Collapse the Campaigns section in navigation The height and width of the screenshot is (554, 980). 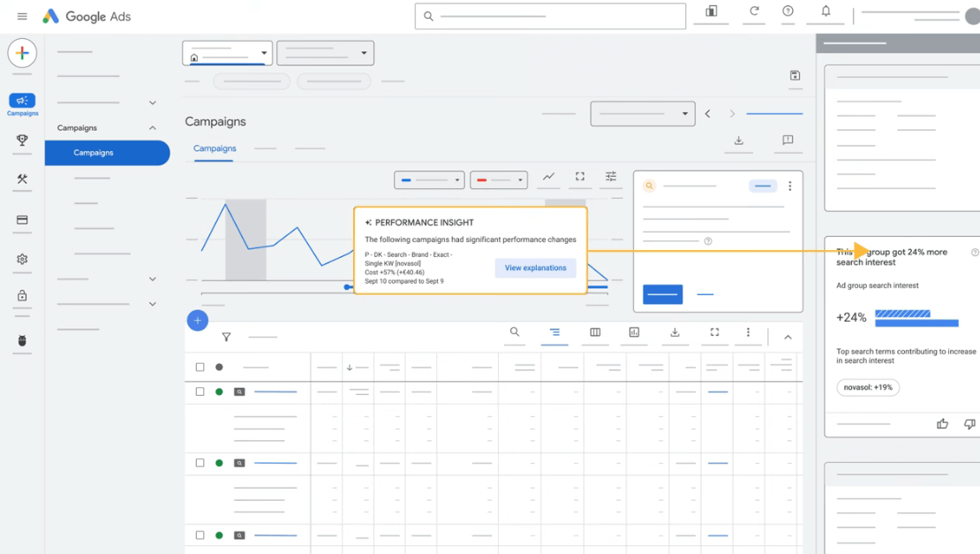pyautogui.click(x=152, y=128)
